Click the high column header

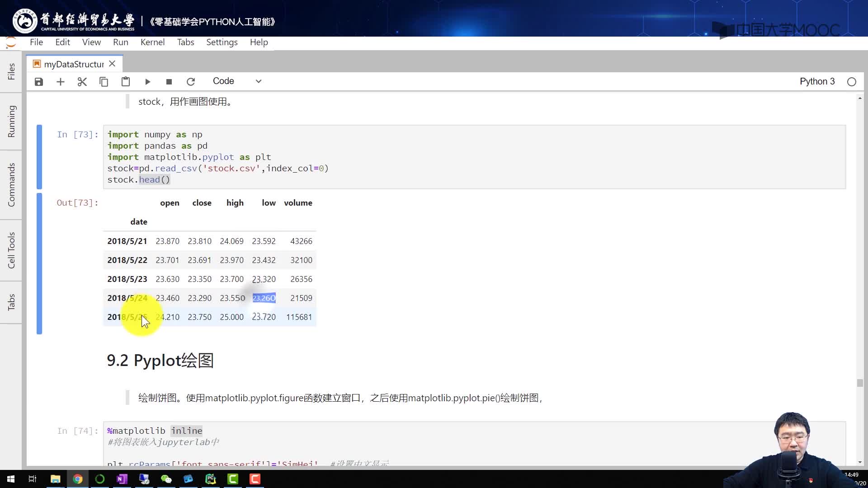tap(235, 203)
